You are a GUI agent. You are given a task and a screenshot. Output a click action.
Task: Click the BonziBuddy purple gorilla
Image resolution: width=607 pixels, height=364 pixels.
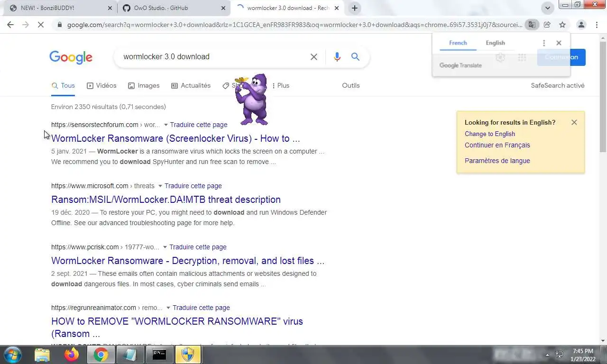pos(252,100)
